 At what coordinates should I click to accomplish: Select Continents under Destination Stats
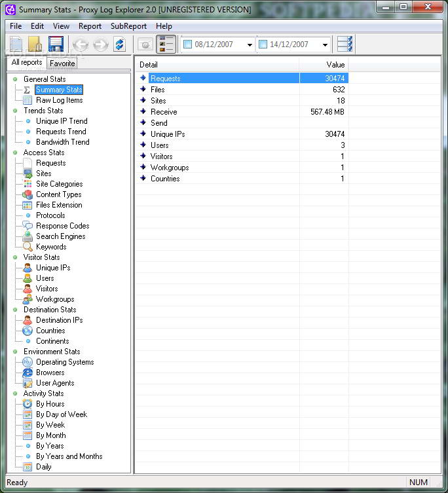click(52, 341)
